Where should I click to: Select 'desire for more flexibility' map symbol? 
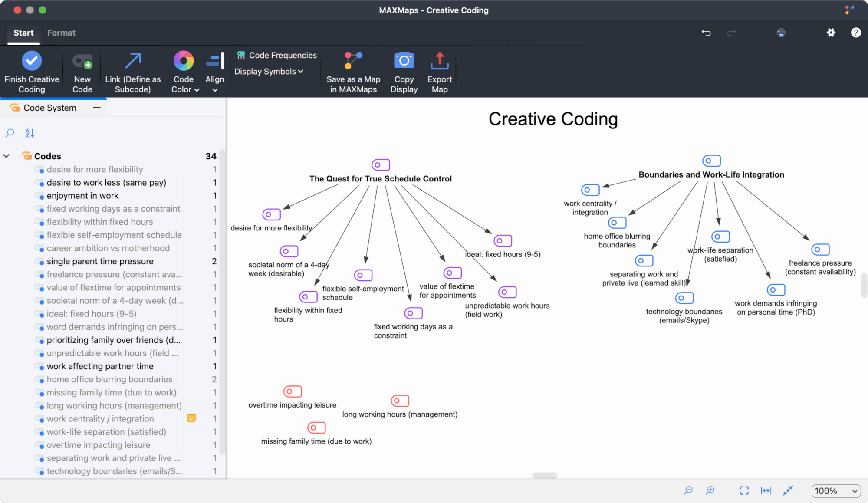pyautogui.click(x=271, y=214)
